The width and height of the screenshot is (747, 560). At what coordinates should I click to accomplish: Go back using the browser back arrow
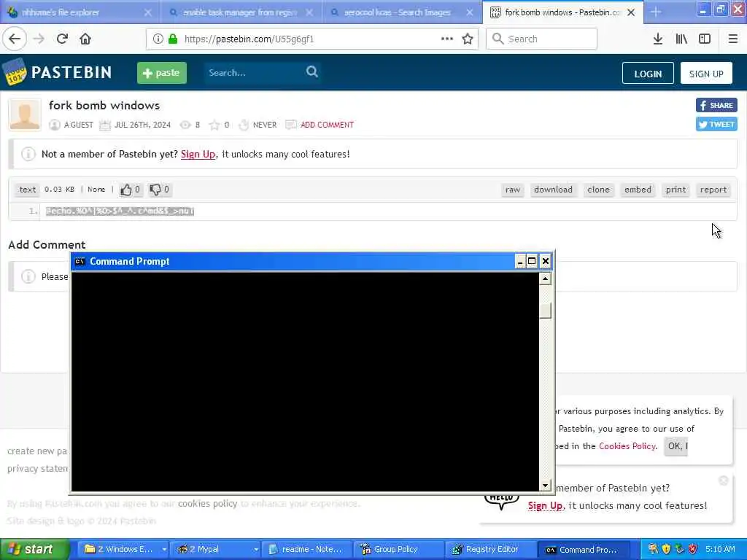(x=15, y=39)
